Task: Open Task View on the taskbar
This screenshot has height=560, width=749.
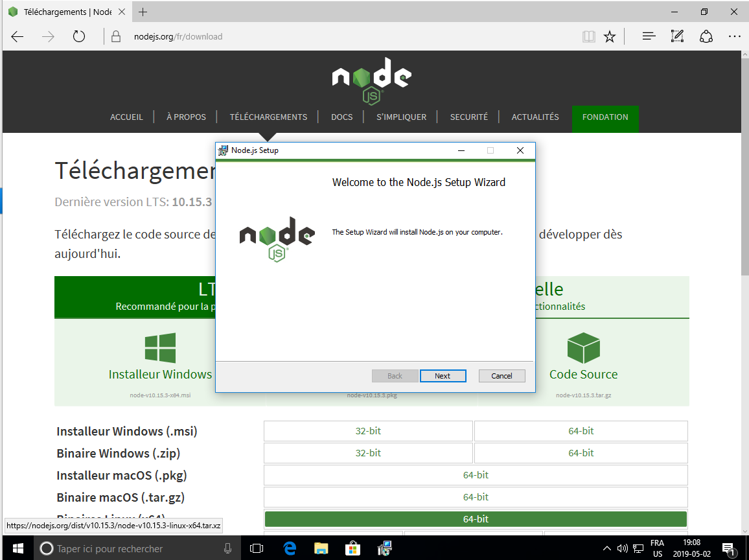Action: (x=257, y=548)
